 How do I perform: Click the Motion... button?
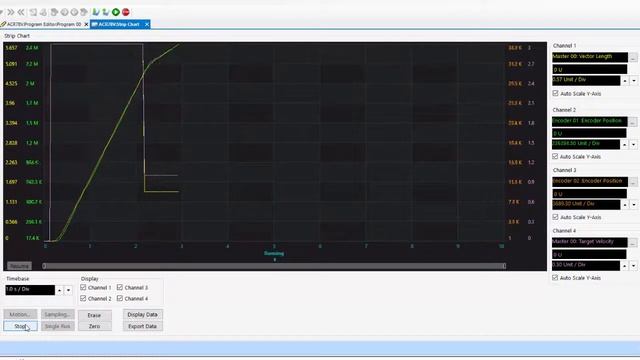(20, 314)
